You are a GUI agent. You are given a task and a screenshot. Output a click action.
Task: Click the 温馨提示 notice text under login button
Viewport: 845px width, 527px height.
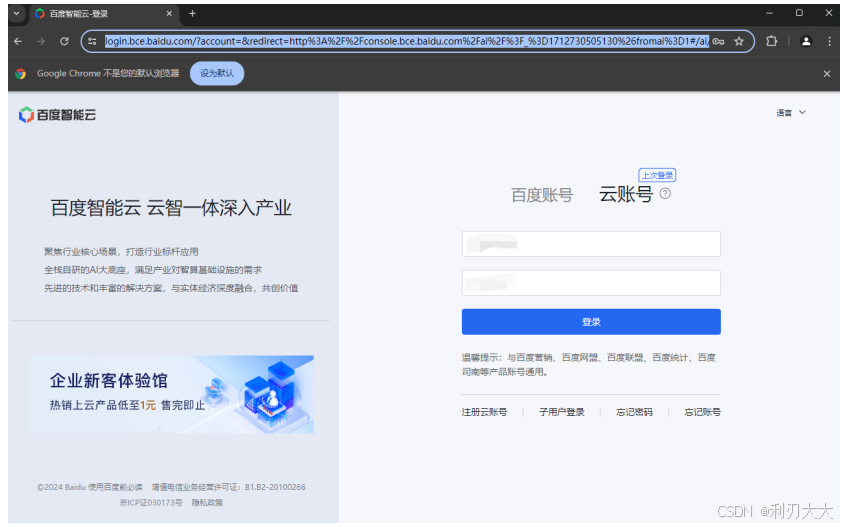click(588, 364)
